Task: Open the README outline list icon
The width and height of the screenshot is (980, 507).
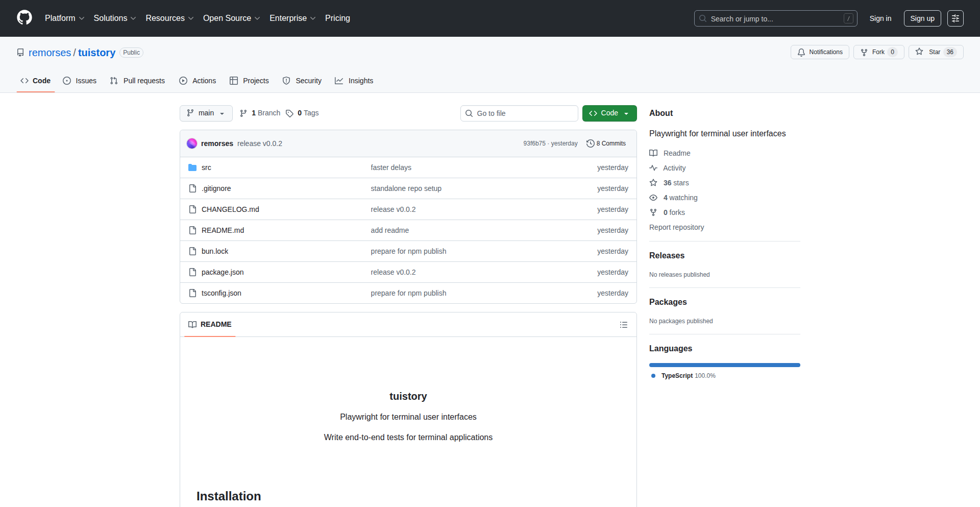Action: 623,325
